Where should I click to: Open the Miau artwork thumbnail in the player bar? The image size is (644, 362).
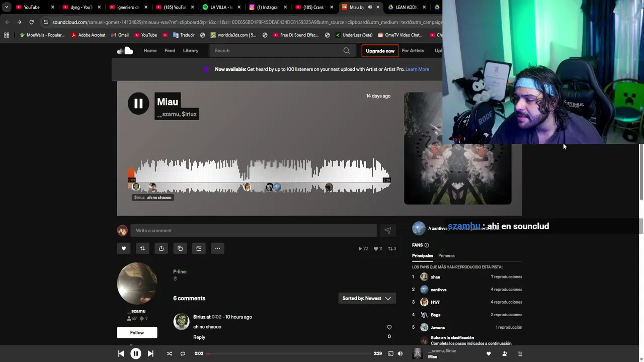tap(417, 353)
